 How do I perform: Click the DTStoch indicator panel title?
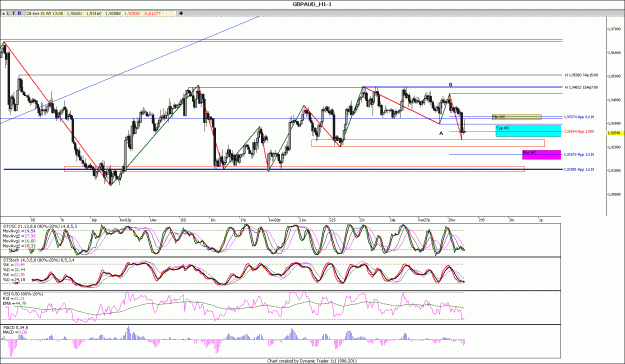(x=38, y=260)
